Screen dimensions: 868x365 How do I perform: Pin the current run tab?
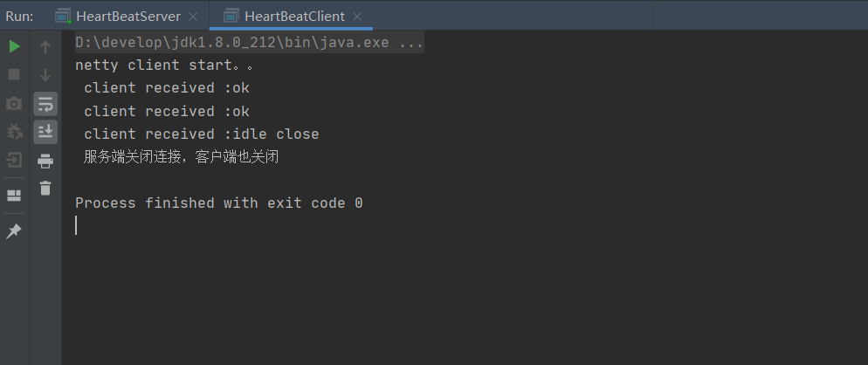[x=14, y=231]
